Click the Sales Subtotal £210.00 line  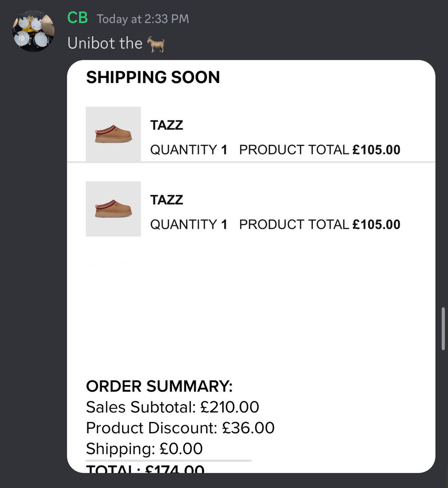[x=173, y=407]
